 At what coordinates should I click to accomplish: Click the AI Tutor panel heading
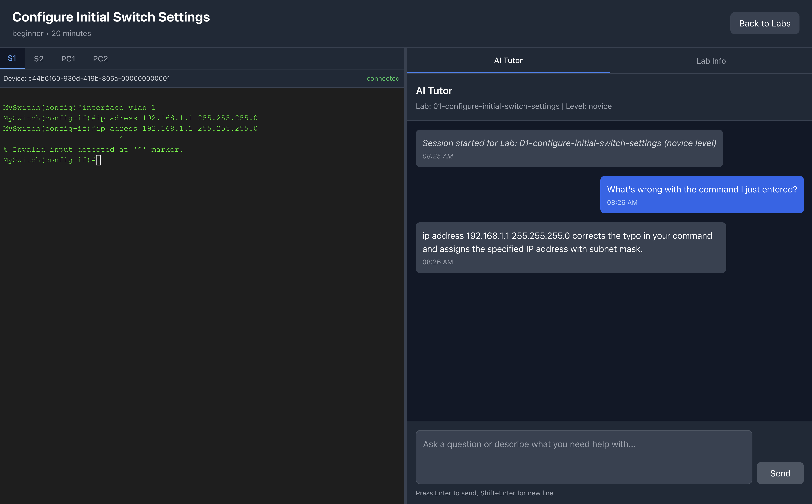434,91
